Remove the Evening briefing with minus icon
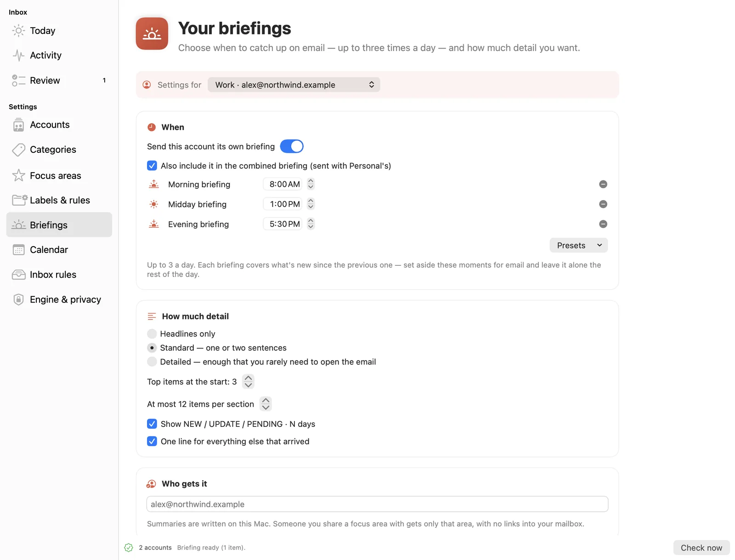Screen dimensions: 735x560 (603, 224)
